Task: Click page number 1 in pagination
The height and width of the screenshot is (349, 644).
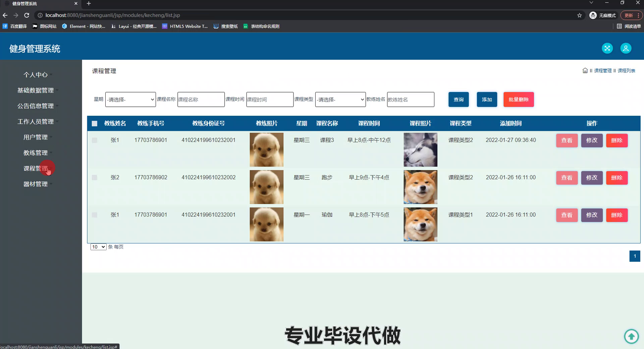Action: [635, 256]
